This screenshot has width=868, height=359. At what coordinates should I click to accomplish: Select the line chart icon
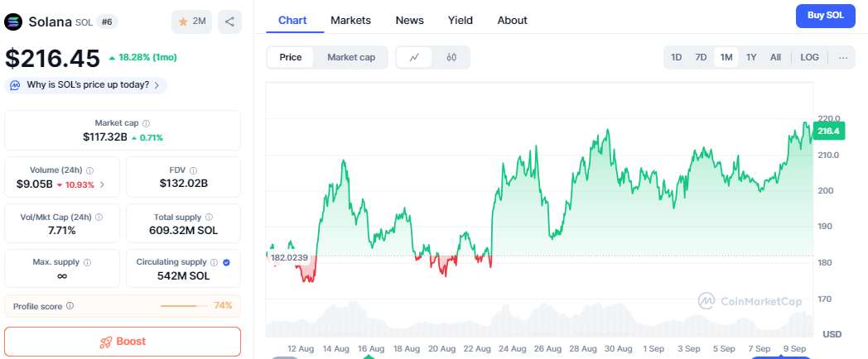tap(415, 57)
